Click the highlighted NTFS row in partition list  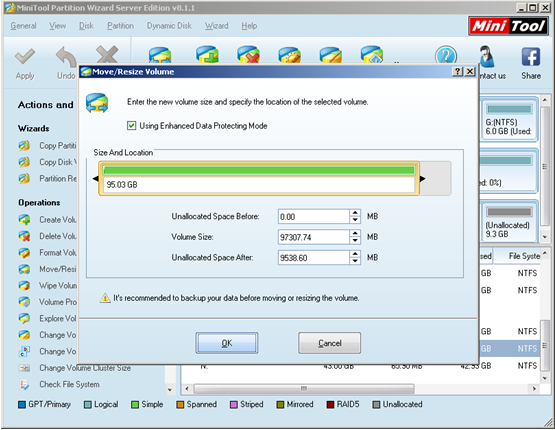click(510, 349)
